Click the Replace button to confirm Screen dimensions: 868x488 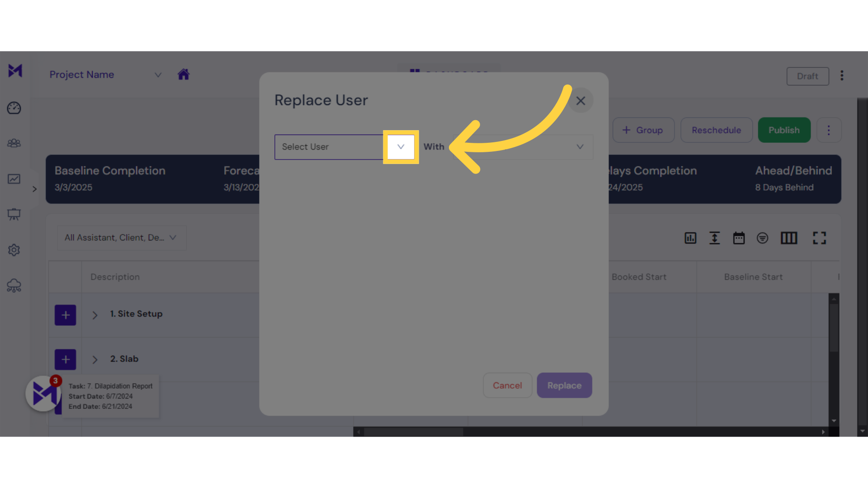(564, 385)
